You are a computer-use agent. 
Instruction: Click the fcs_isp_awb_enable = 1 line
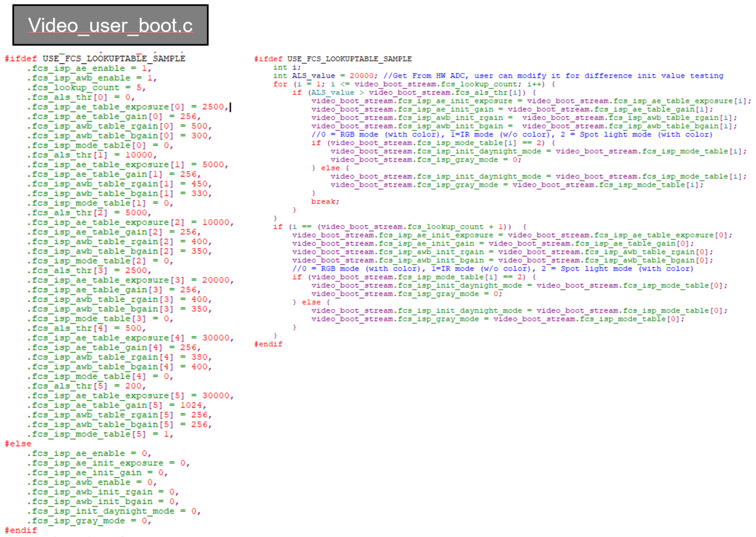(91, 78)
